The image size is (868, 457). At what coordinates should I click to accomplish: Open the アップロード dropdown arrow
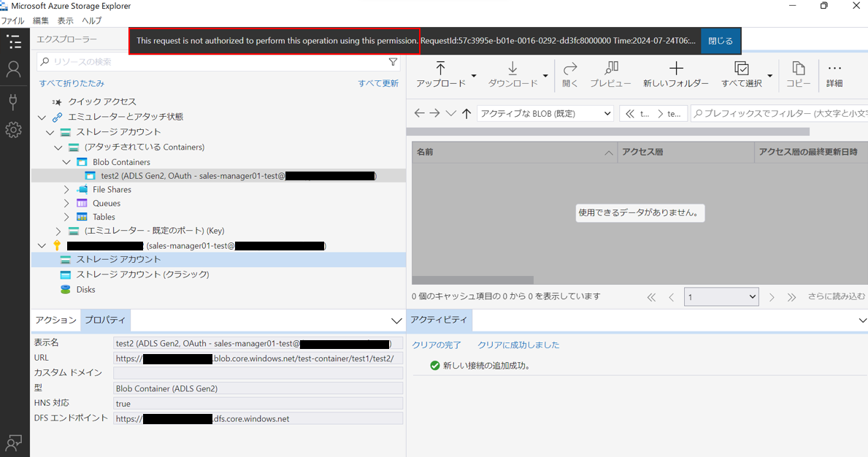coord(474,76)
